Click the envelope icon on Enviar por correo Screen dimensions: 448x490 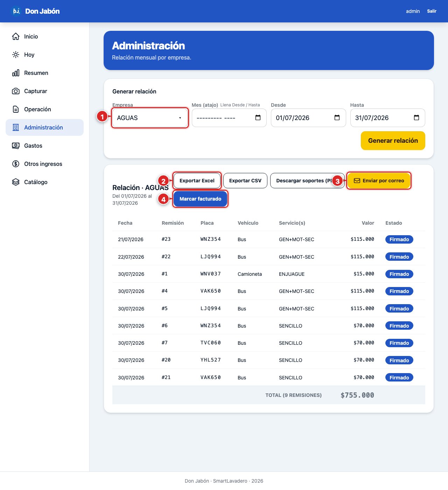pos(357,181)
